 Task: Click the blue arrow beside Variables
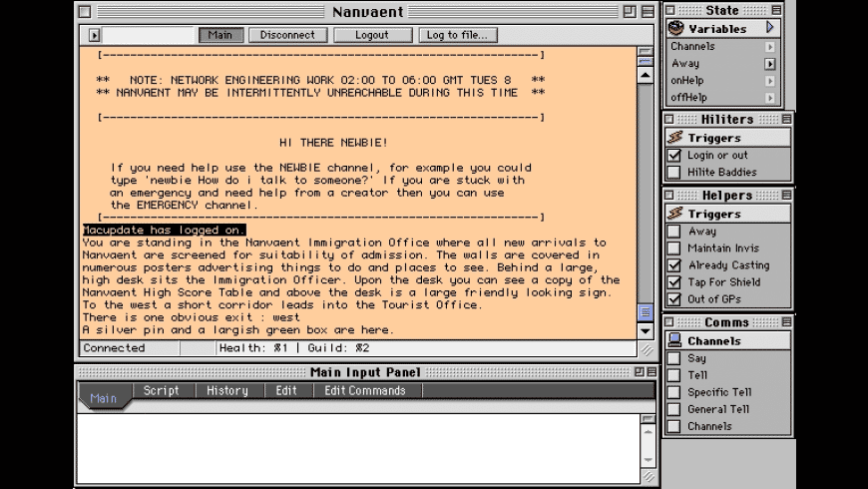[769, 27]
